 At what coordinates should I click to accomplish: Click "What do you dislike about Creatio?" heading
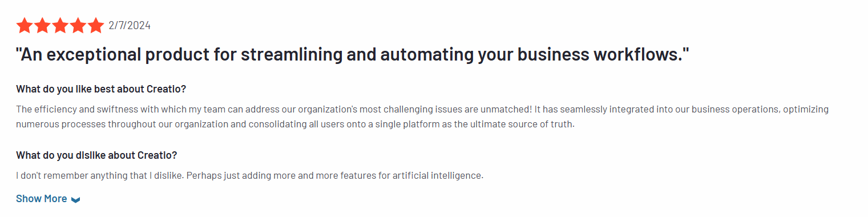96,155
